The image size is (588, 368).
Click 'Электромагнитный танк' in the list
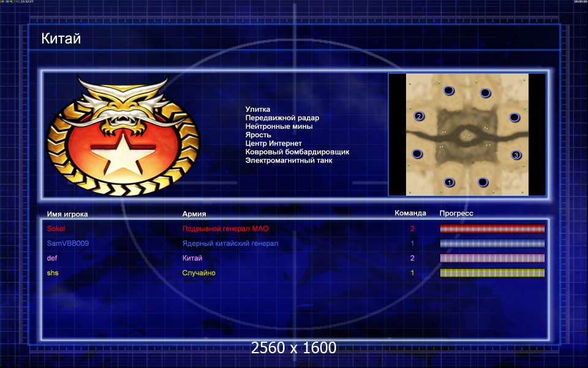click(288, 160)
